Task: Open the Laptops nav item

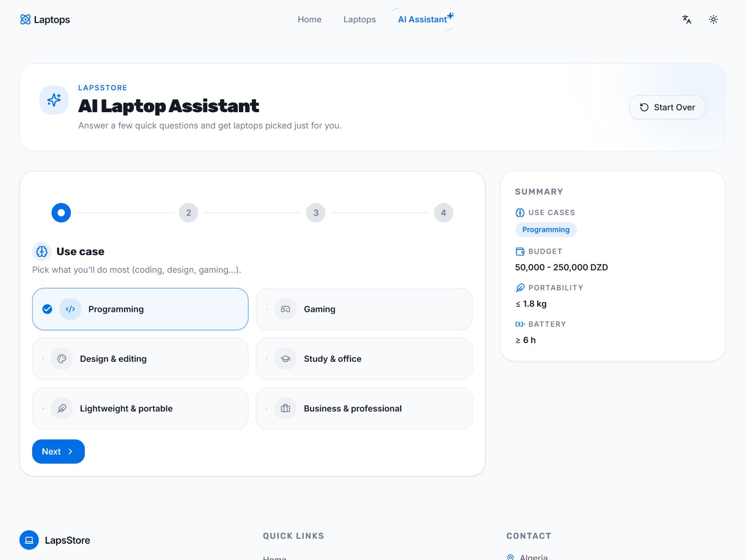Action: point(359,20)
